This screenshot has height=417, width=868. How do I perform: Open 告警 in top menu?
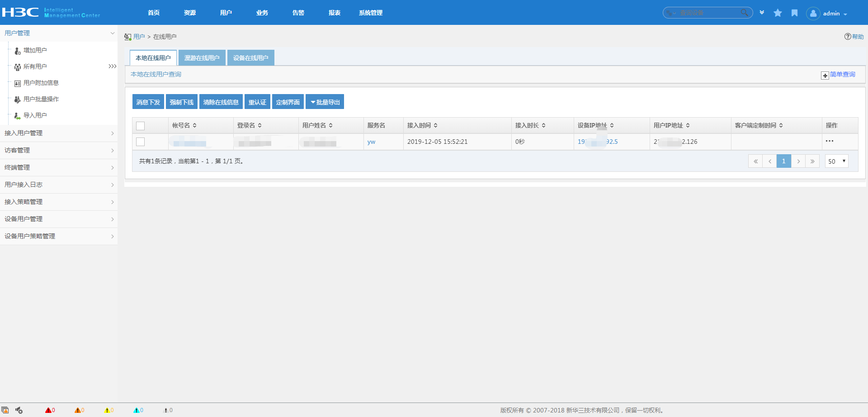coord(298,13)
